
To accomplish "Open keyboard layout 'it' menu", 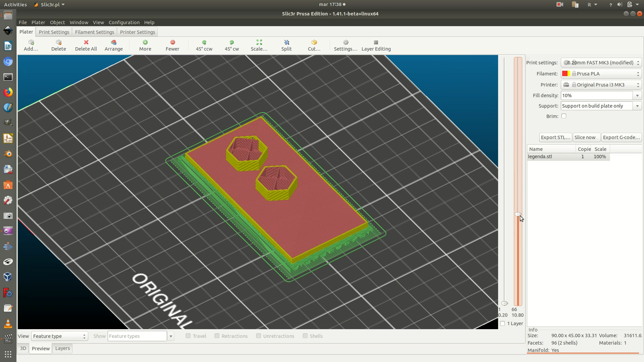I will tap(592, 4).
